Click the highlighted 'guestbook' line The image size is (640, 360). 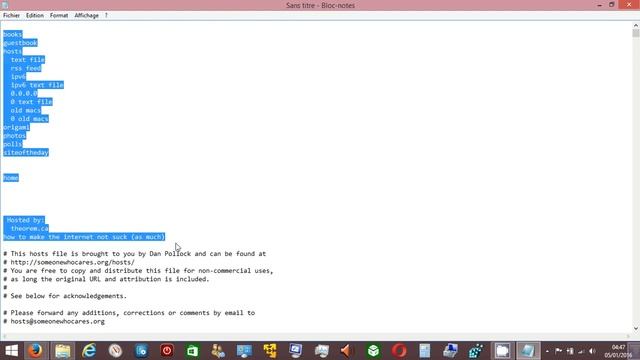pos(20,43)
